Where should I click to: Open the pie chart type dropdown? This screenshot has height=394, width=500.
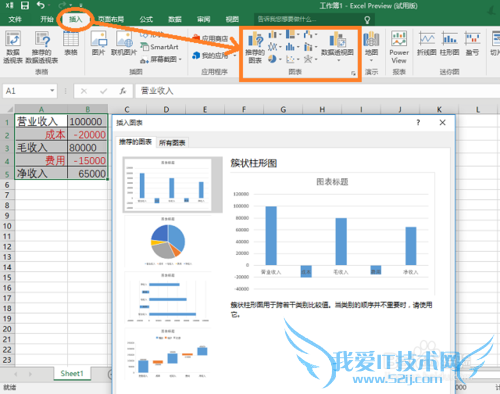pos(275,59)
